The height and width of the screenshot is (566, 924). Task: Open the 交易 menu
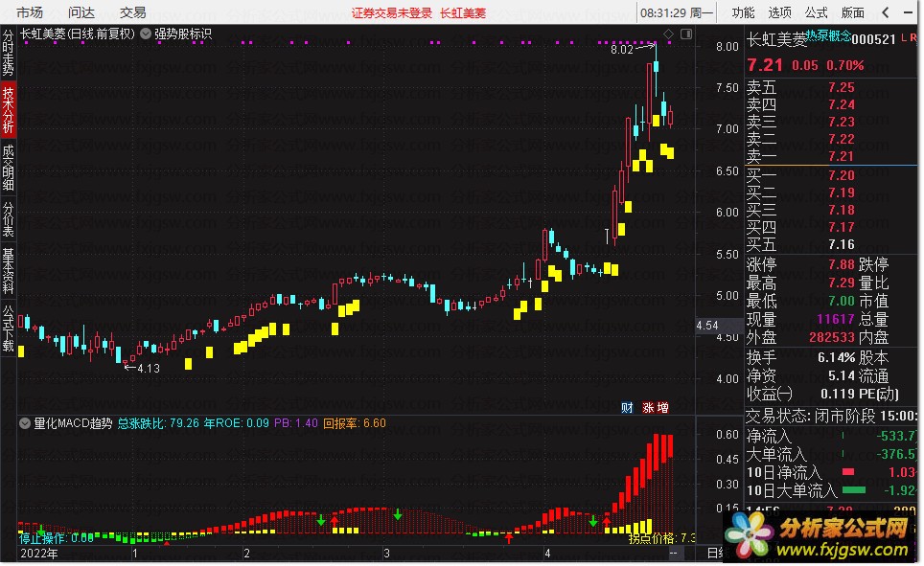point(132,12)
